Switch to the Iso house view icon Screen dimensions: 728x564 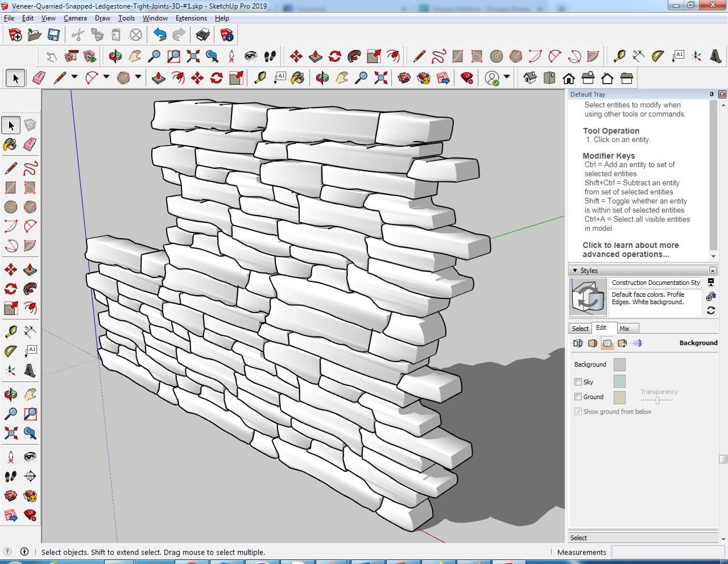(x=530, y=78)
